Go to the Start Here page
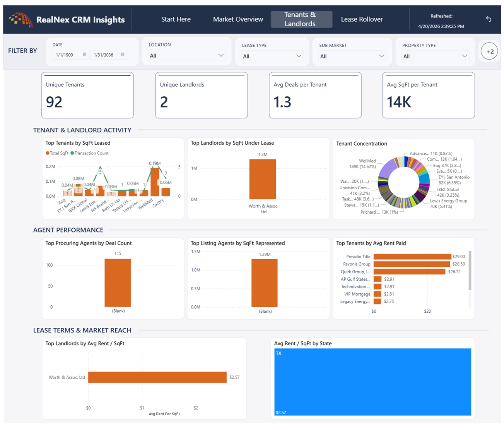This screenshot has width=504, height=430. pyautogui.click(x=176, y=19)
